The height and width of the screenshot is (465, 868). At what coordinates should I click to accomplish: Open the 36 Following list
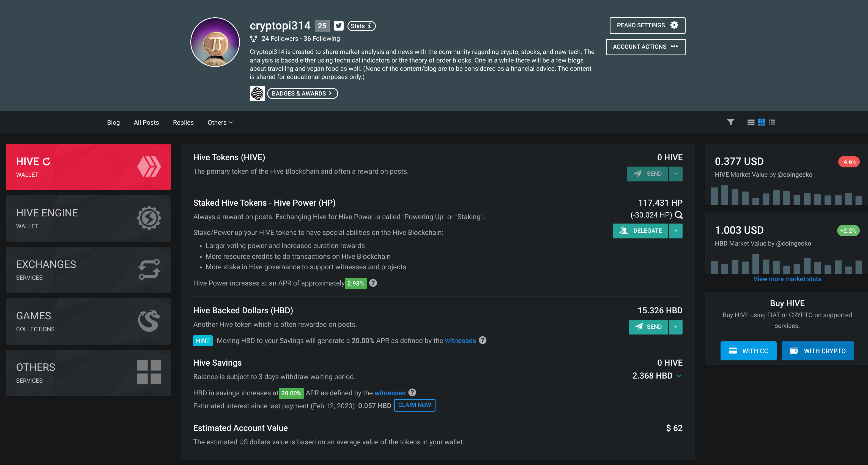point(322,39)
